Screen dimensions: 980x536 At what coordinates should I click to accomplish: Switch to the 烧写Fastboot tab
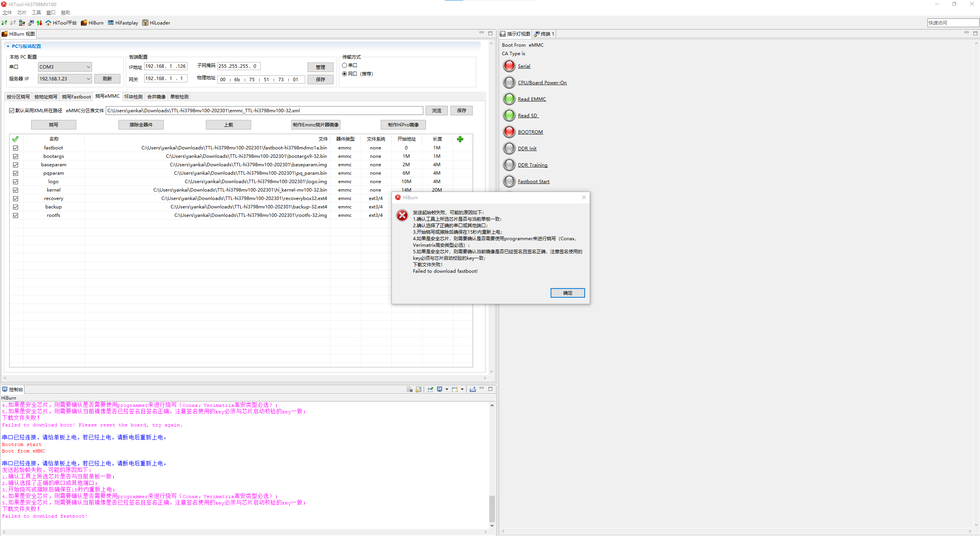76,97
